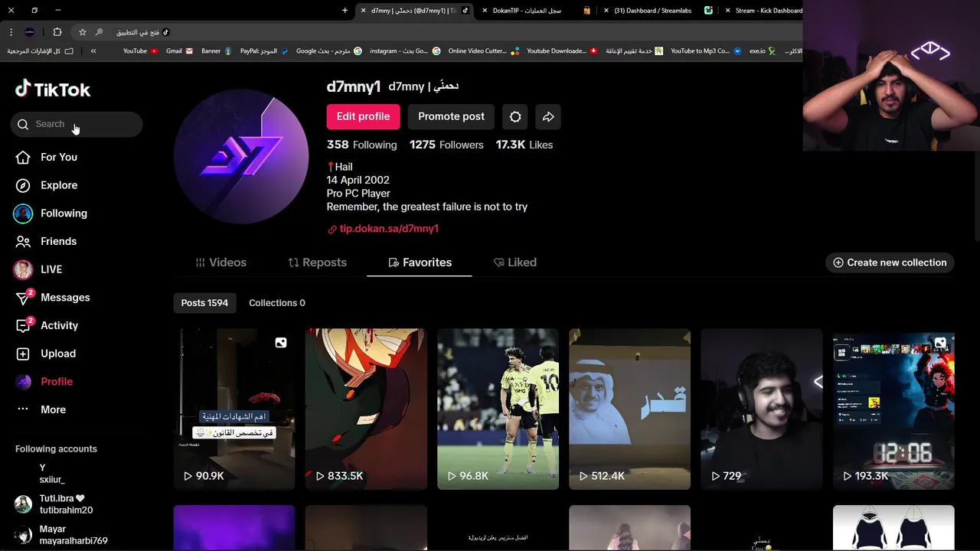Open the Activity notifications

(x=47, y=325)
